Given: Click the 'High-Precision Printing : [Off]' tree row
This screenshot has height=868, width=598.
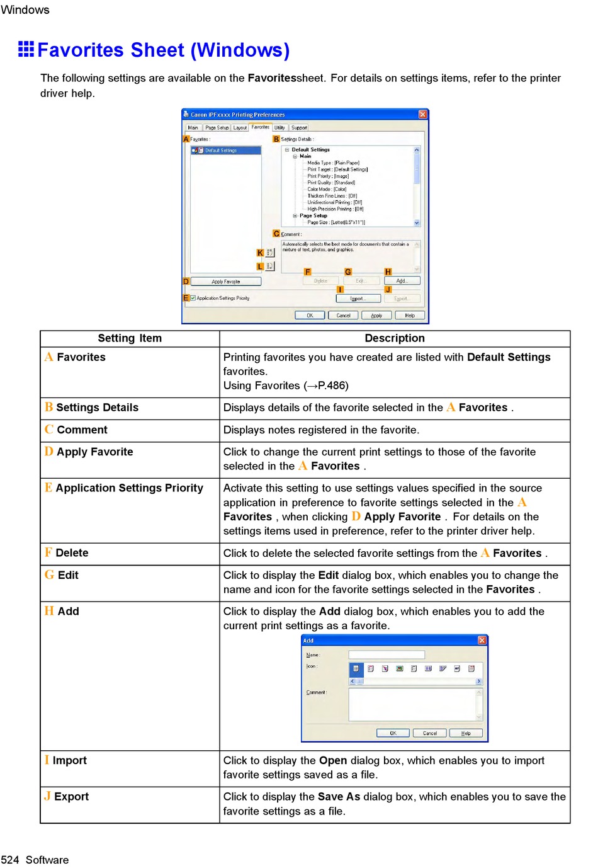Looking at the screenshot, I should pyautogui.click(x=336, y=209).
